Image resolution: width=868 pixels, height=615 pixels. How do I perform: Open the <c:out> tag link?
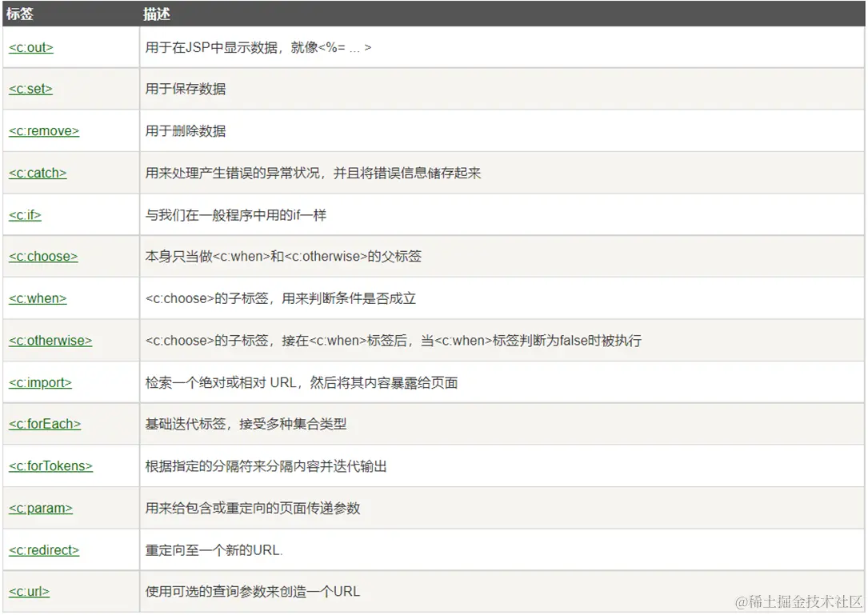tap(31, 48)
